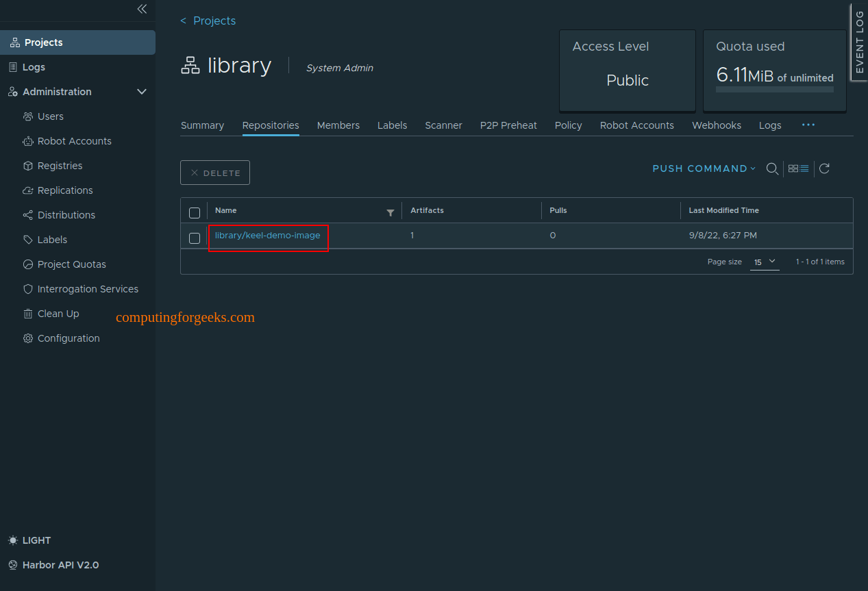Collapse the Administration section chevron
868x591 pixels.
(x=142, y=92)
